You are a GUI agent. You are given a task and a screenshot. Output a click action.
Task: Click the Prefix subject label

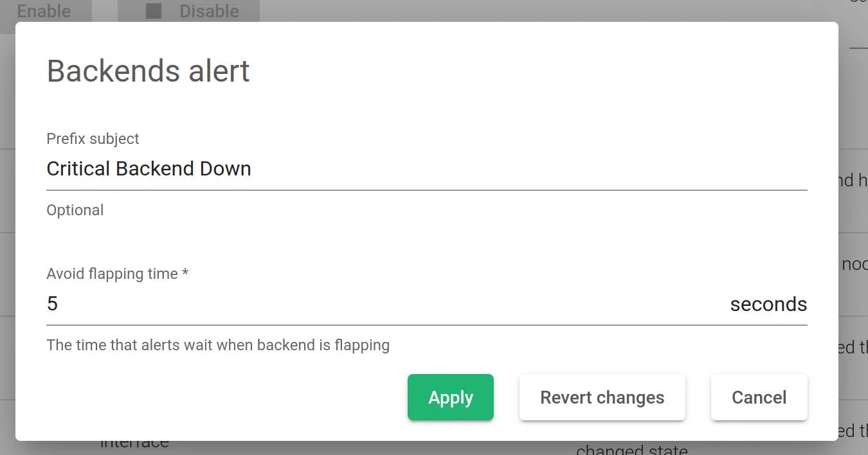[x=93, y=139]
